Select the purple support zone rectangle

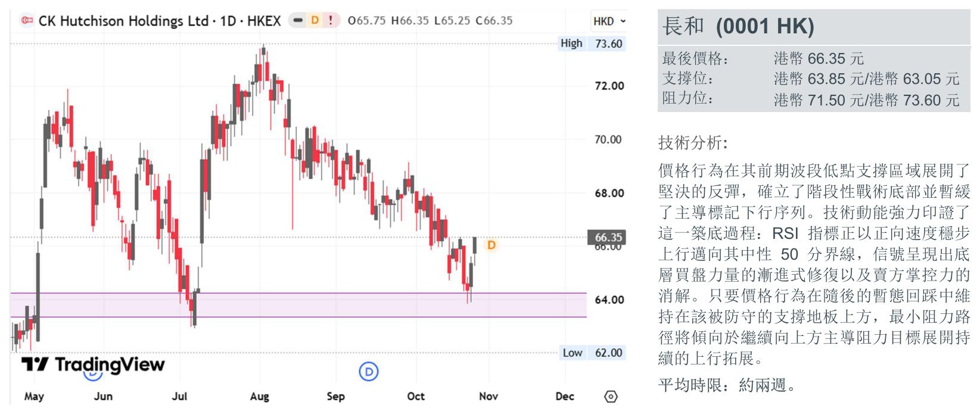(x=298, y=305)
